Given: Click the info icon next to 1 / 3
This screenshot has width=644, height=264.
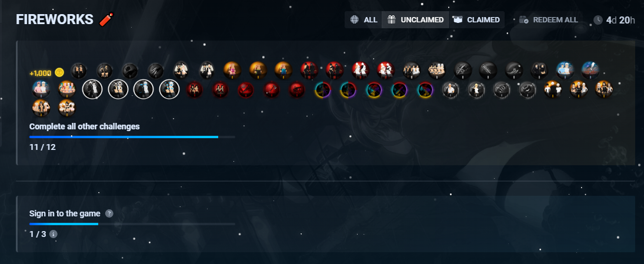Looking at the screenshot, I should tap(53, 234).
